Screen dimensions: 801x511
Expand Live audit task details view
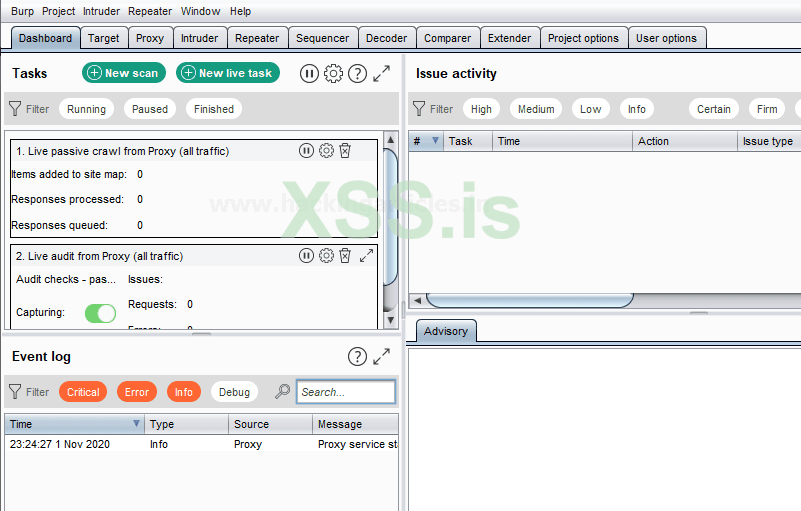point(366,256)
